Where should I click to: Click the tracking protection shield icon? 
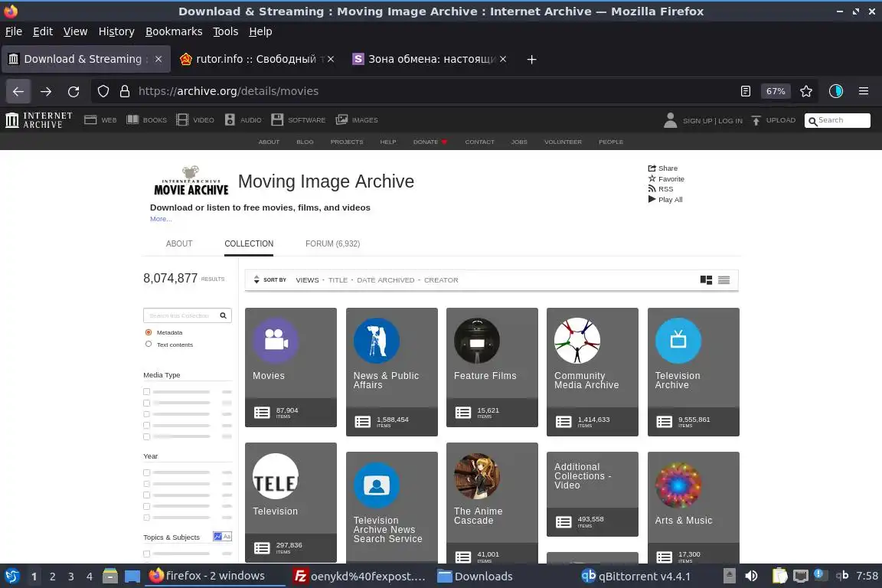click(103, 91)
